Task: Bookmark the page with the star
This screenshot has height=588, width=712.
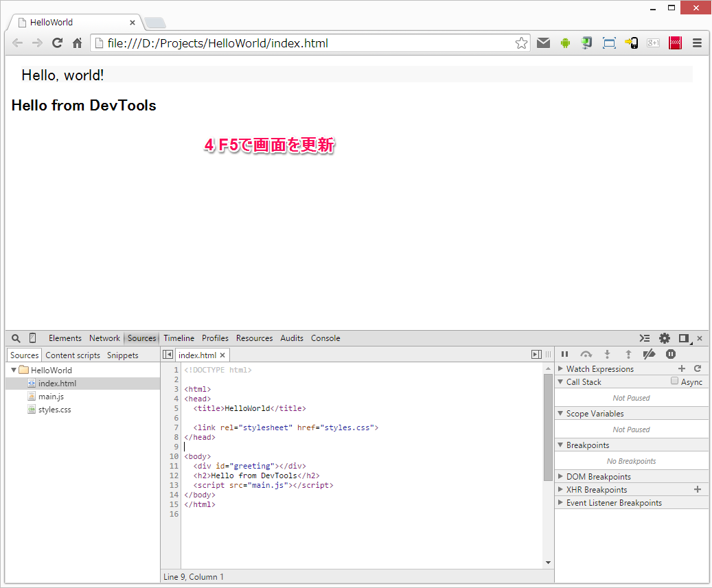Action: (x=521, y=43)
